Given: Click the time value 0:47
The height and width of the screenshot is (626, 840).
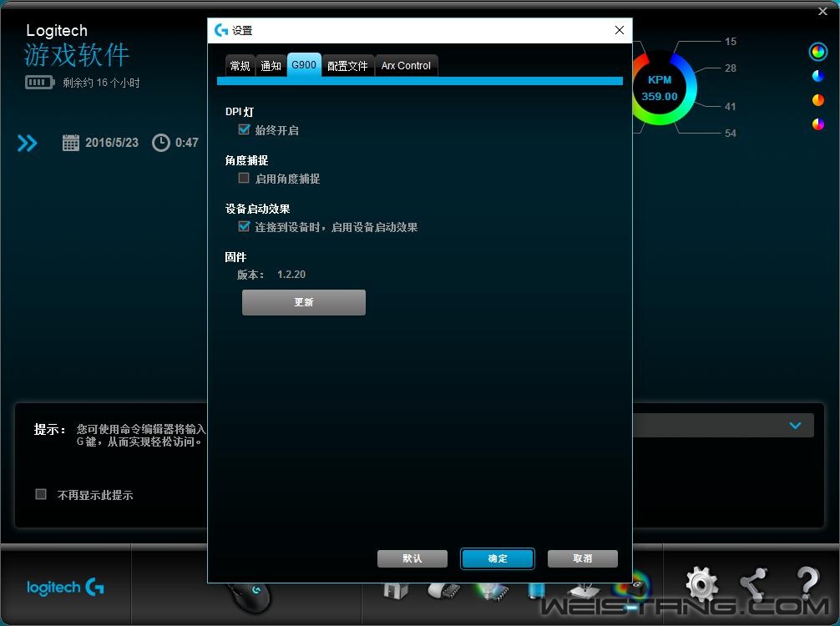Looking at the screenshot, I should [x=187, y=143].
